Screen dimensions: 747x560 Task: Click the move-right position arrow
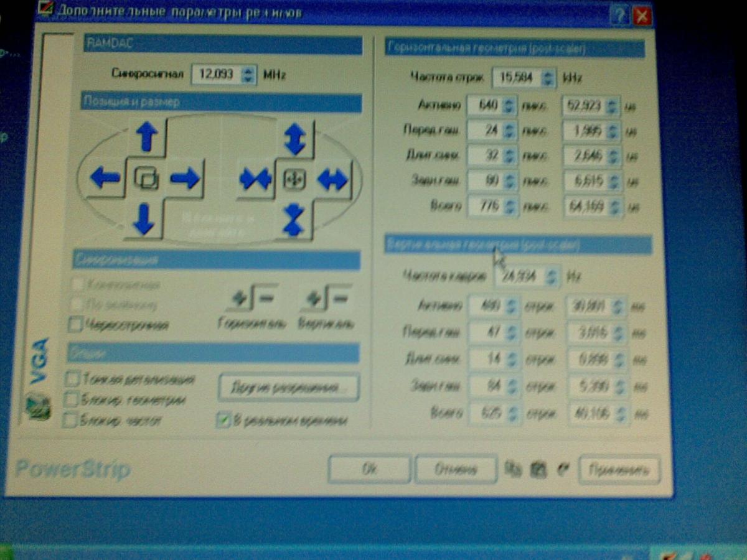tap(185, 179)
